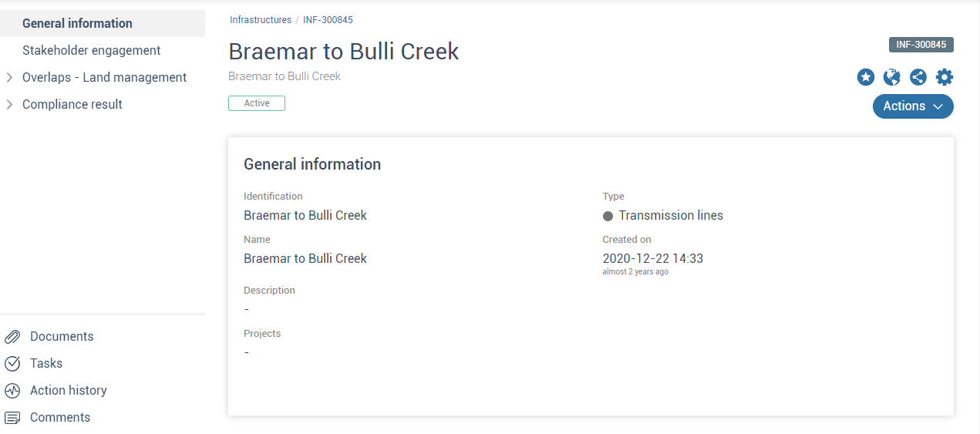Image resolution: width=980 pixels, height=434 pixels.
Task: Click the Active status badge
Action: (257, 103)
